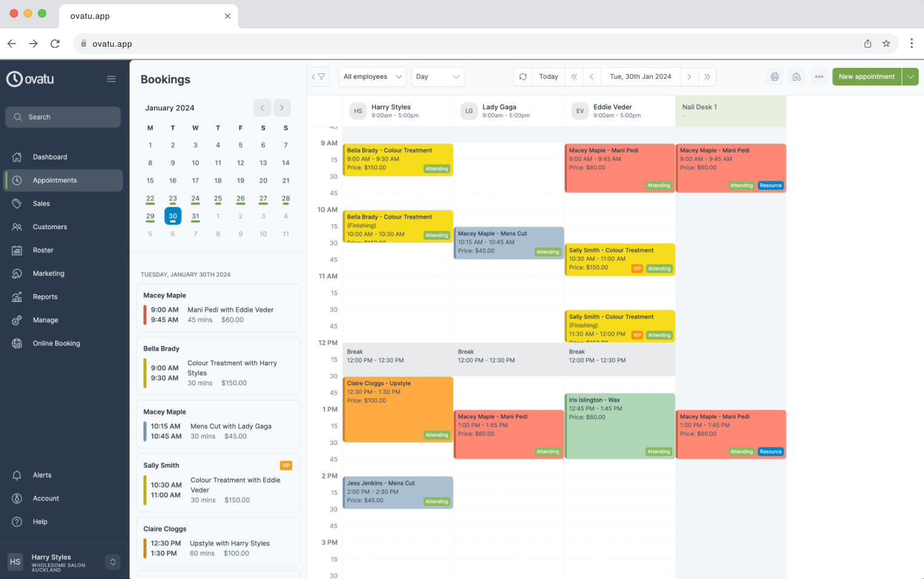Viewport: 924px width, 579px height.
Task: Click the Resource tag on 9:00 AM Nail Desk appointment
Action: 771,186
